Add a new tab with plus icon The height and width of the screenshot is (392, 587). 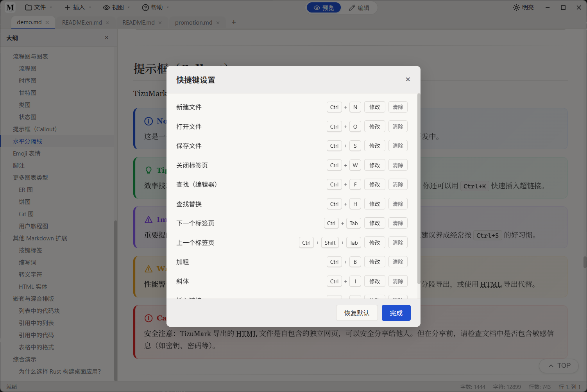coord(234,22)
